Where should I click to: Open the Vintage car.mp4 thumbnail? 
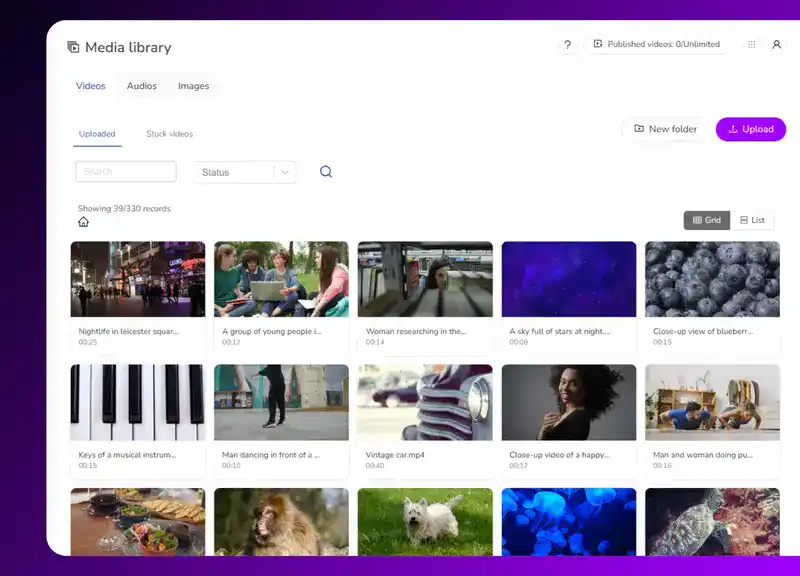click(424, 404)
